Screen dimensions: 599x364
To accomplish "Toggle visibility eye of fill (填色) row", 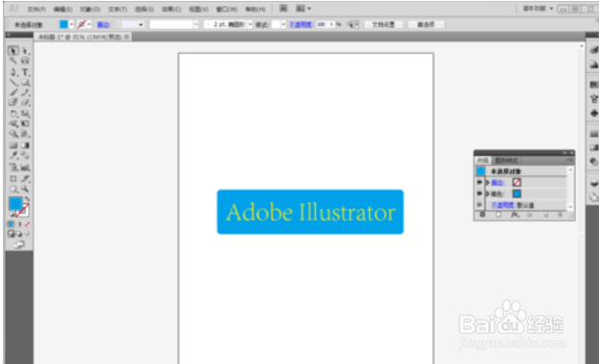I will pos(479,194).
